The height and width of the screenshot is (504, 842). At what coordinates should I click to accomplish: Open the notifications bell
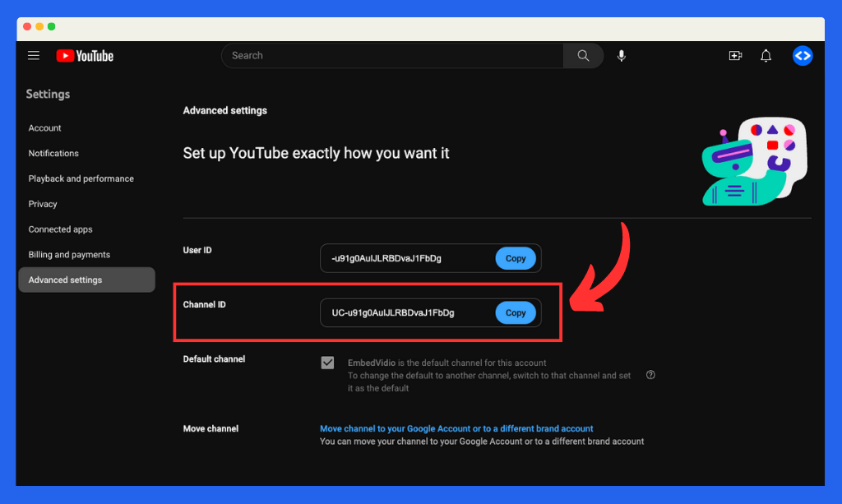pos(765,55)
